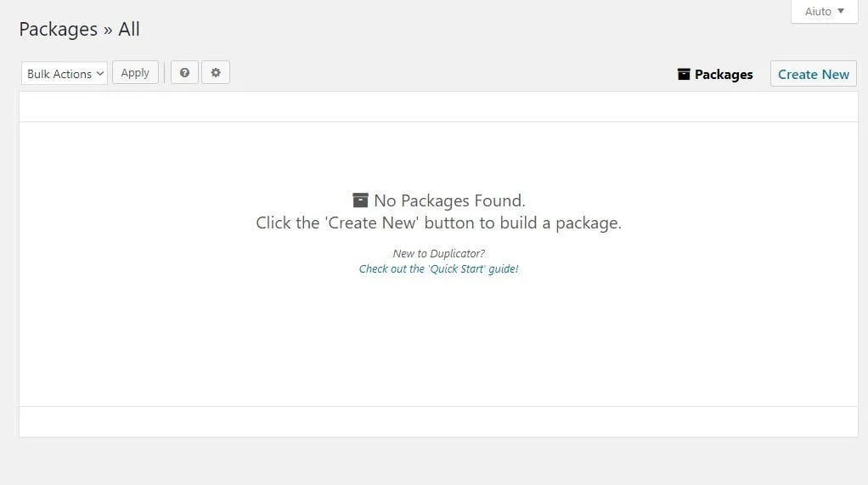Click the question mark help icon

click(184, 73)
